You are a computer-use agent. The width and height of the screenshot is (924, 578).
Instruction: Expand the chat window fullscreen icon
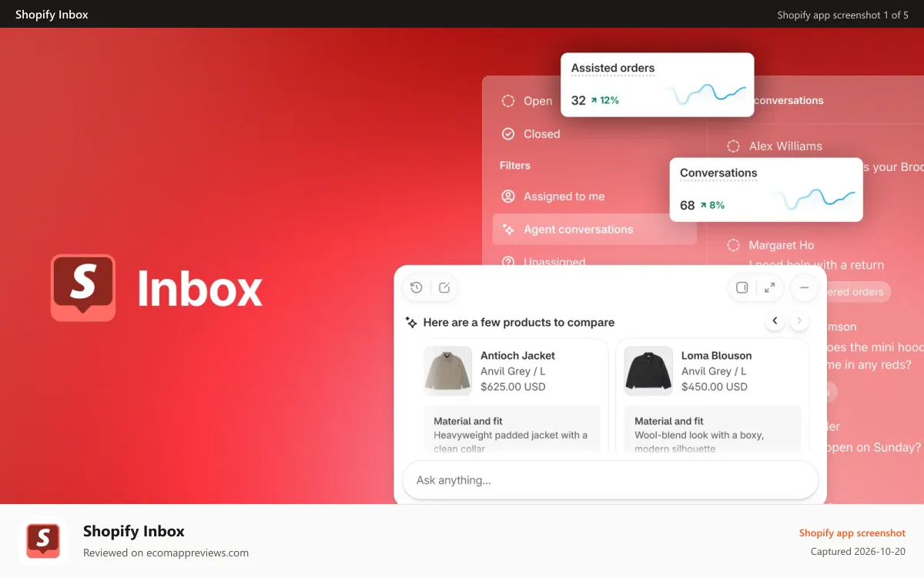tap(769, 287)
